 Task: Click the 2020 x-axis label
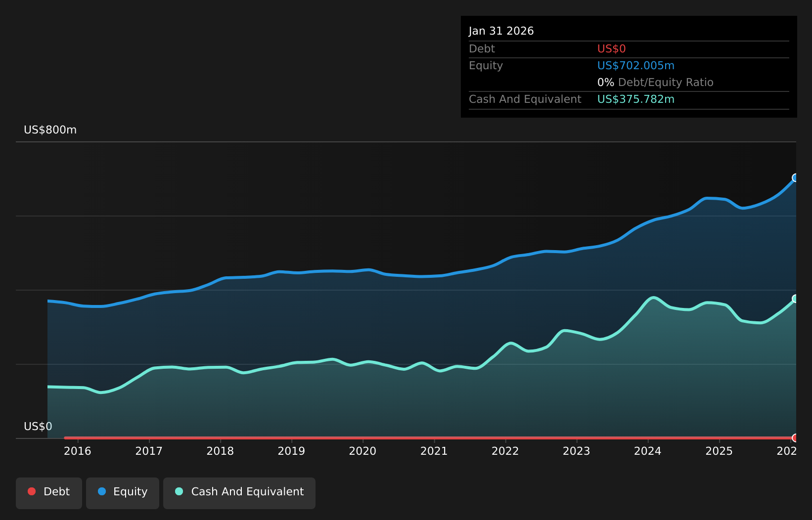coord(362,451)
